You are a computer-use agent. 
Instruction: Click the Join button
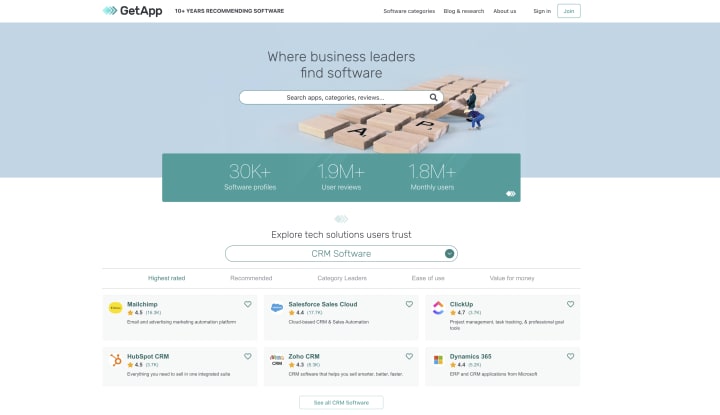point(569,11)
